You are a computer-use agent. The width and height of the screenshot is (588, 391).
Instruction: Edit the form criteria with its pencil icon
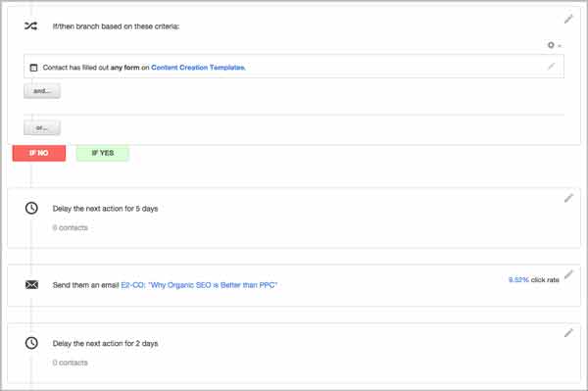[551, 67]
